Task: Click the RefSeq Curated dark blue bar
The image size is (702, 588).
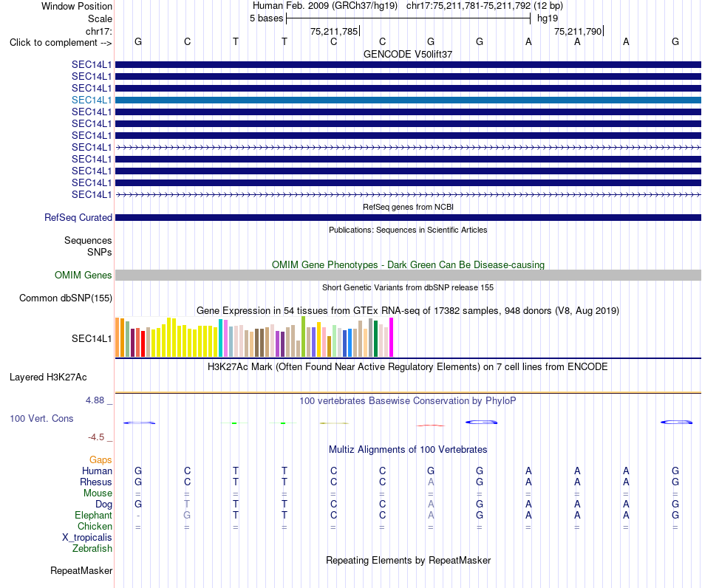Action: [x=409, y=217]
